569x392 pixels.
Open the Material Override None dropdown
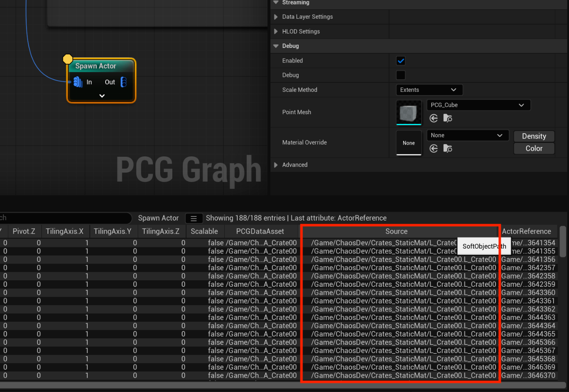[468, 135]
